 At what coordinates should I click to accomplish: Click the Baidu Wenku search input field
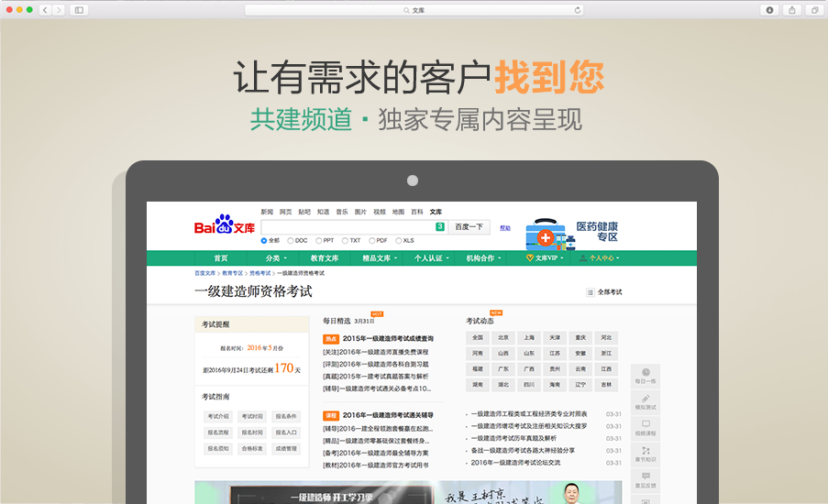click(x=347, y=226)
